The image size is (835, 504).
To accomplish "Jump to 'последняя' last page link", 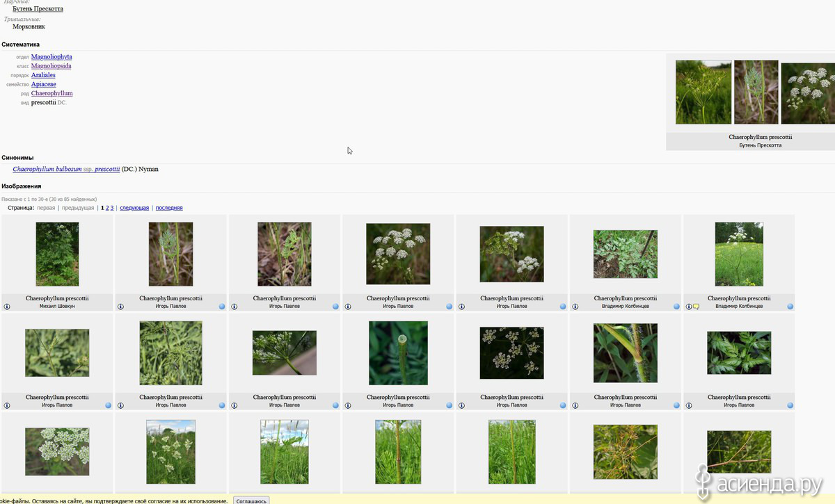I will coord(169,208).
